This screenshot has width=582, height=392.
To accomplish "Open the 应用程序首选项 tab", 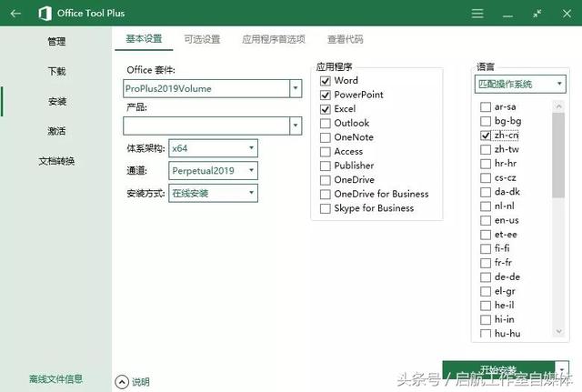I will click(x=274, y=39).
